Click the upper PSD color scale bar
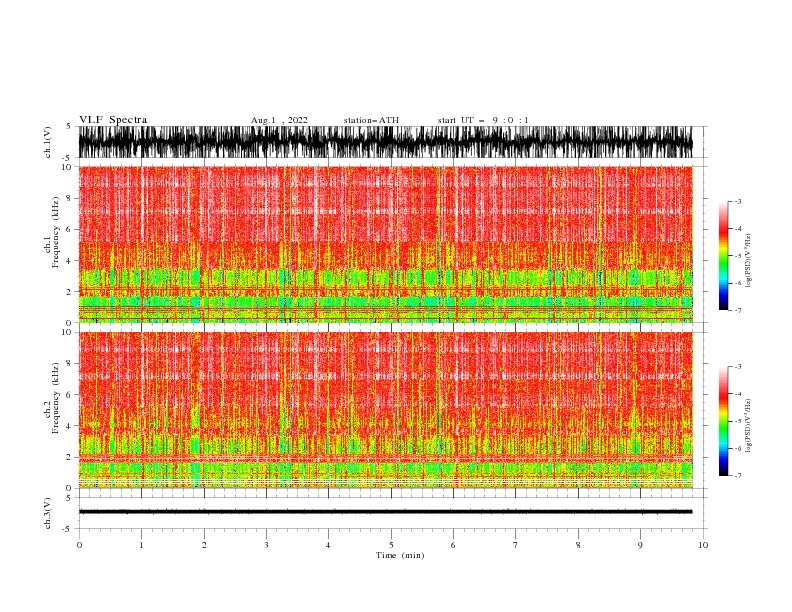 723,256
